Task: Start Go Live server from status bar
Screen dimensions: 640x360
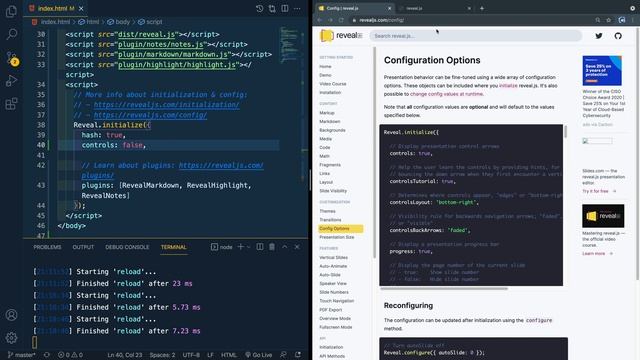Action: click(x=258, y=355)
